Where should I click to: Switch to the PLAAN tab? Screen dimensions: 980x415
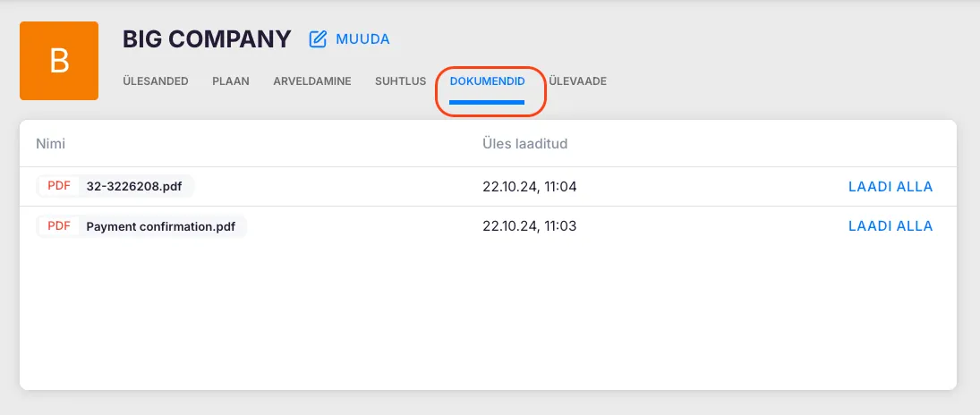point(230,81)
